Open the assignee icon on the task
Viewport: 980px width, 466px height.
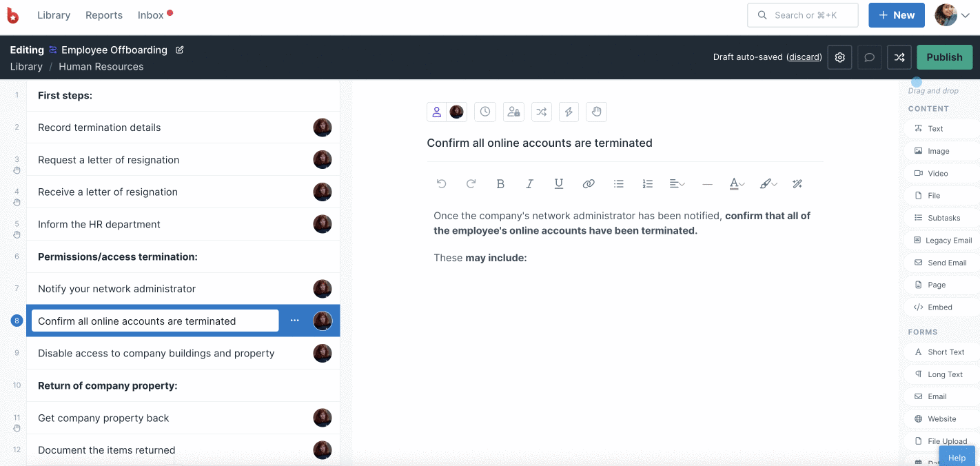[436, 112]
